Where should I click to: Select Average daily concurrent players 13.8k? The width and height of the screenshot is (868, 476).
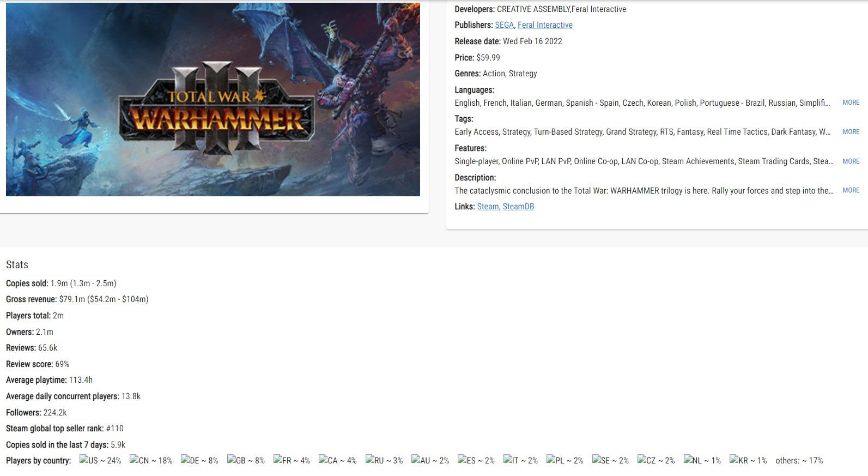click(73, 396)
